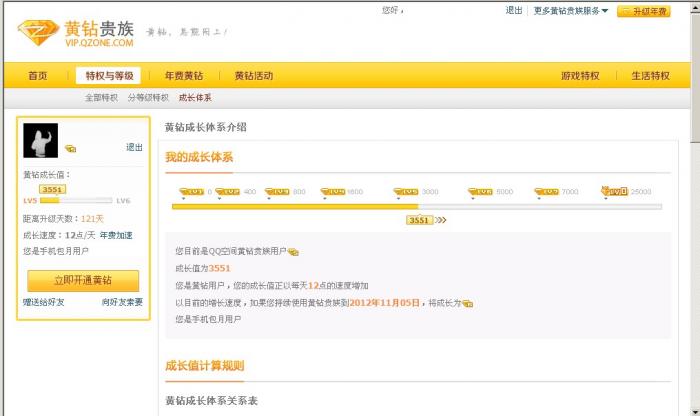
Task: Click the 退出 link in the top bar
Action: coord(514,10)
